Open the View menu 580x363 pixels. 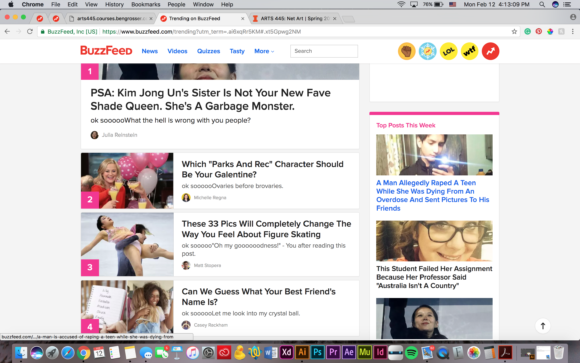click(91, 4)
